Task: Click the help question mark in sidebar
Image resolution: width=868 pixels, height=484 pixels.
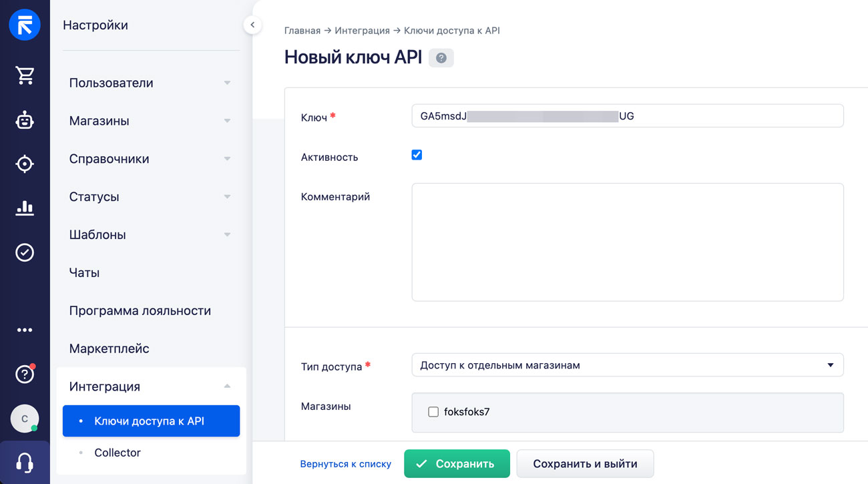Action: coord(25,375)
